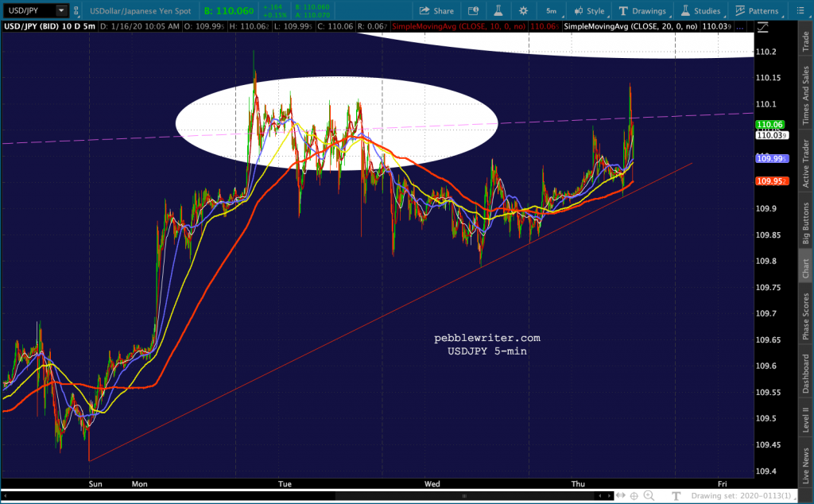
Task: Open the chart settings gear icon
Action: (x=523, y=11)
